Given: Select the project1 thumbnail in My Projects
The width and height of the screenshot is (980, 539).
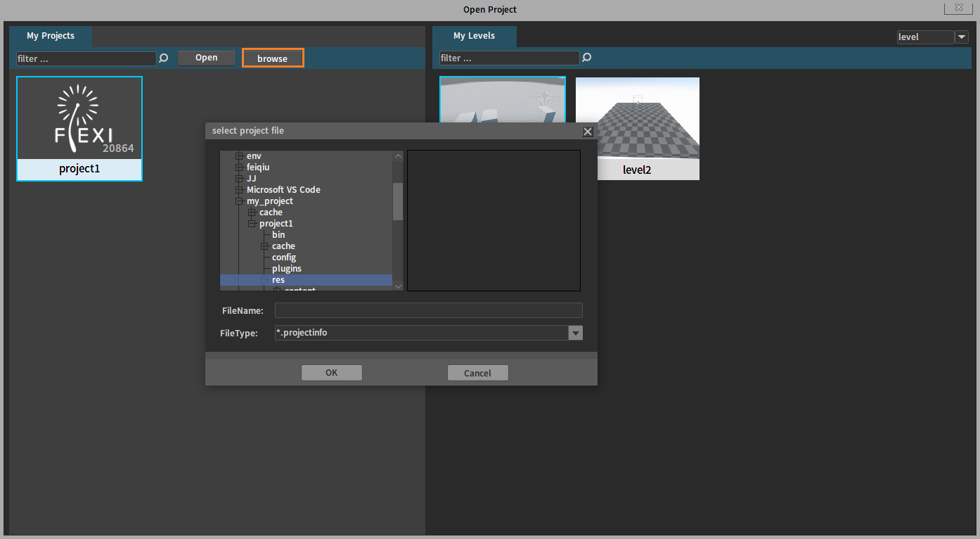Looking at the screenshot, I should tap(79, 128).
